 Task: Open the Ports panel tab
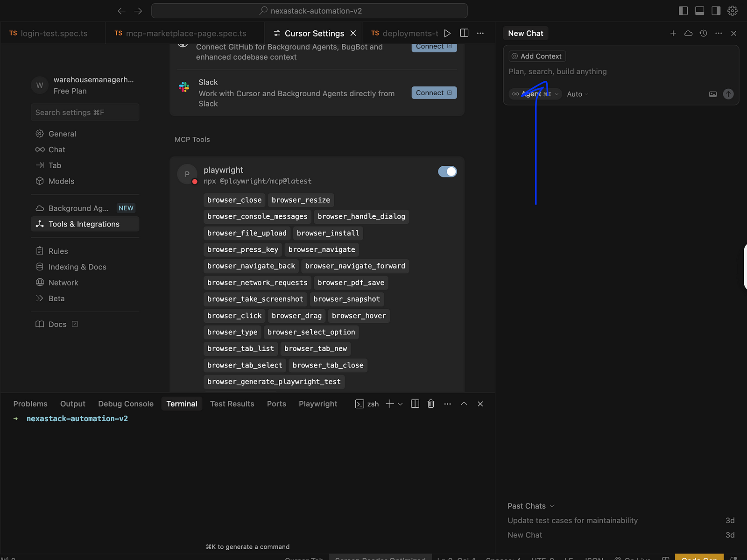276,404
